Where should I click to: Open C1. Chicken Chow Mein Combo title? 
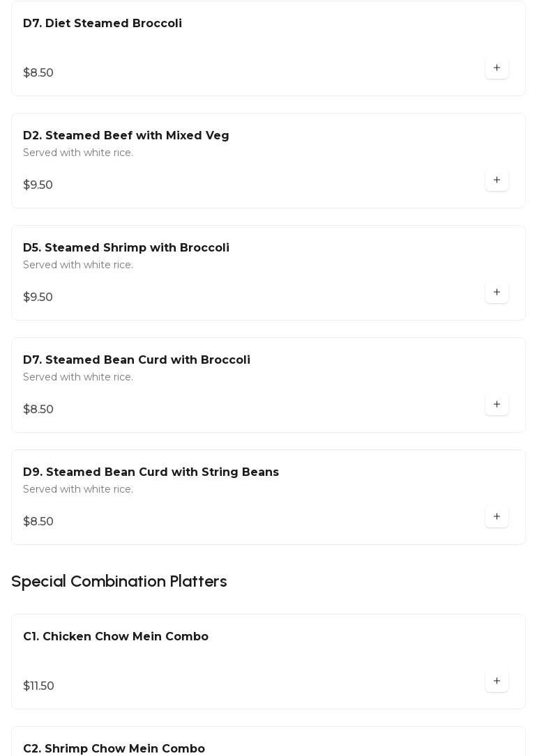click(x=116, y=637)
